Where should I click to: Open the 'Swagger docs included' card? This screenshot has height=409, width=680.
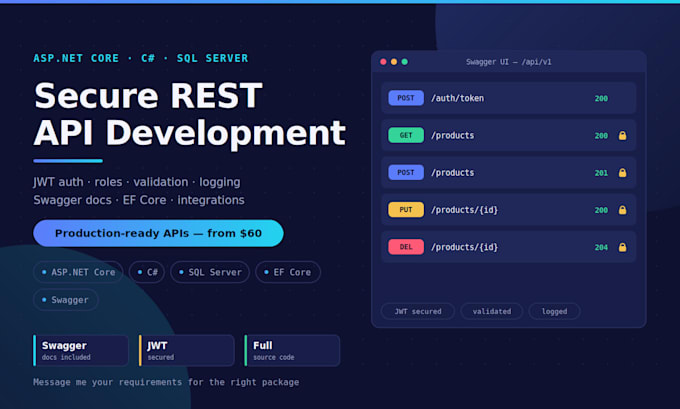click(x=81, y=350)
